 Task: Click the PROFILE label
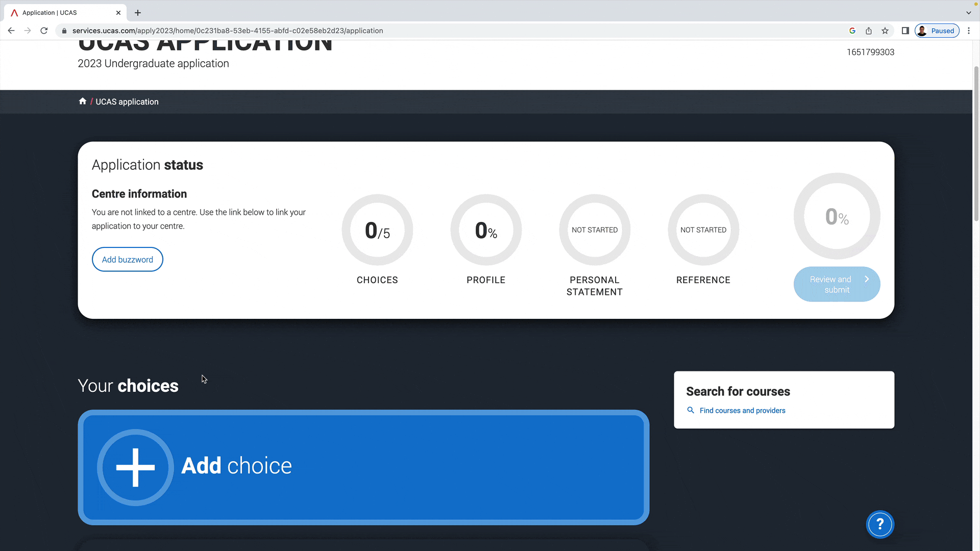[486, 280]
